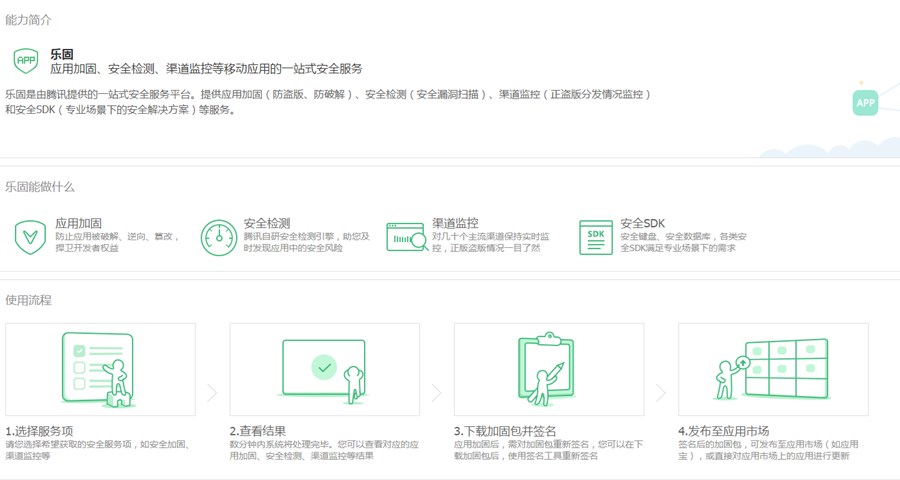The image size is (900, 480).
Task: Click the 应用加固 shield icon
Action: [30, 237]
